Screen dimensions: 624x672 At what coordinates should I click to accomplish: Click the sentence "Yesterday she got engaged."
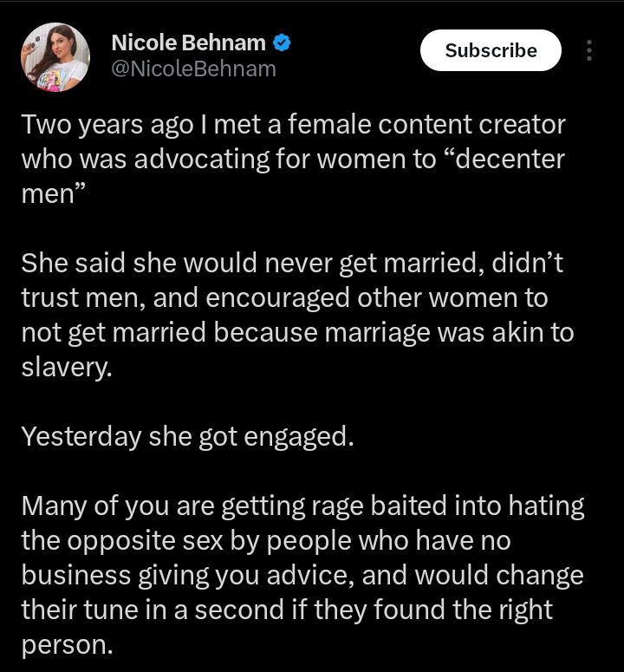point(187,435)
